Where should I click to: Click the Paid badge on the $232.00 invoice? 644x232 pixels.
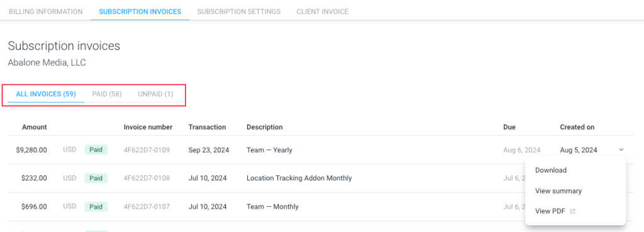click(96, 178)
